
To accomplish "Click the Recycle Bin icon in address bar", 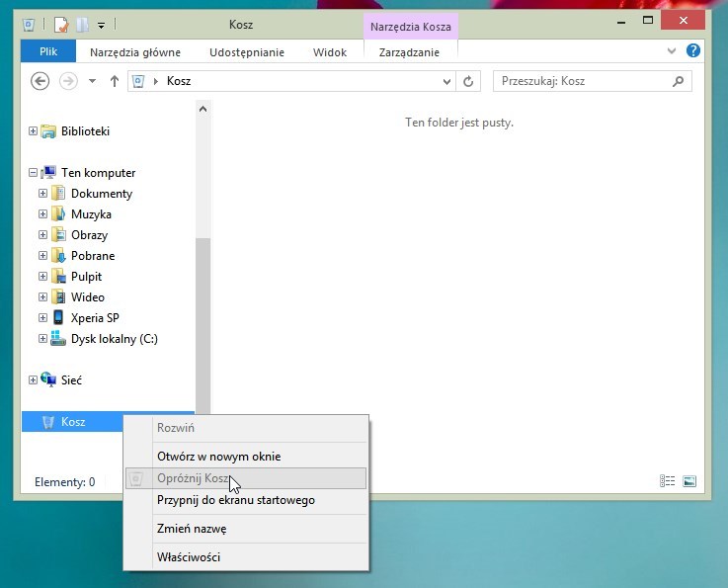I will pyautogui.click(x=138, y=81).
